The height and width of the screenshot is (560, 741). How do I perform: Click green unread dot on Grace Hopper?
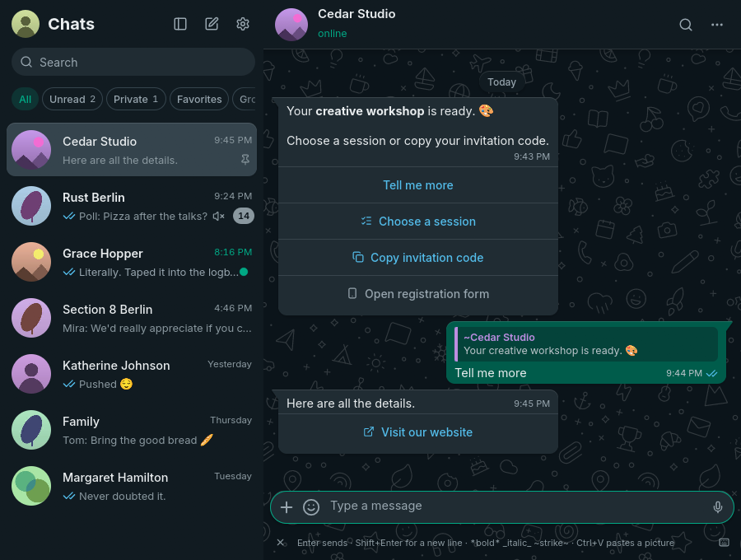coord(244,272)
